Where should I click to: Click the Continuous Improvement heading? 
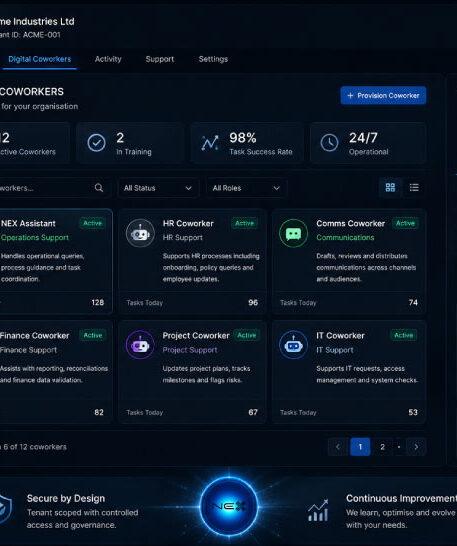(401, 499)
